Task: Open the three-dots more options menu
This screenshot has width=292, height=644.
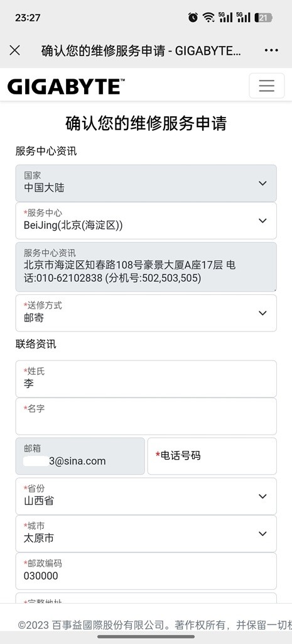Action: click(271, 50)
